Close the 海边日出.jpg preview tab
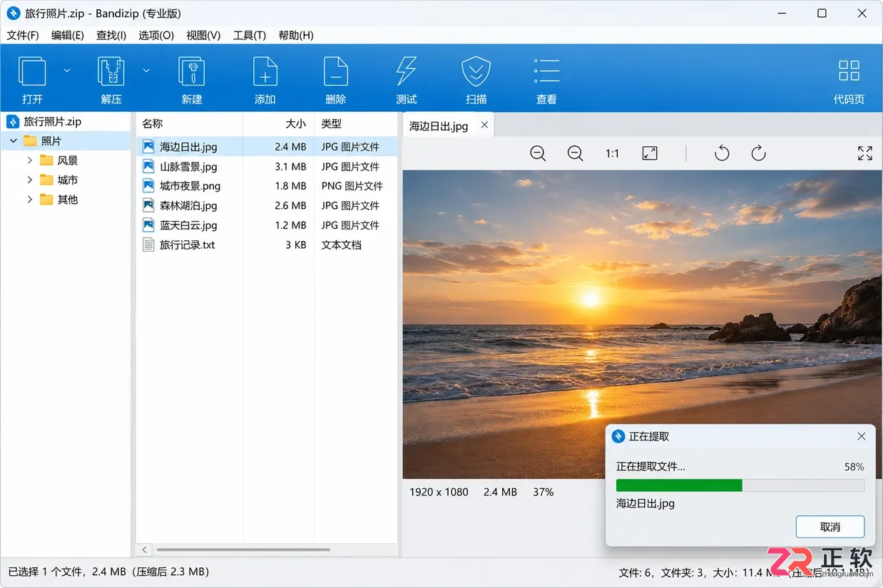This screenshot has width=883, height=588. (484, 125)
